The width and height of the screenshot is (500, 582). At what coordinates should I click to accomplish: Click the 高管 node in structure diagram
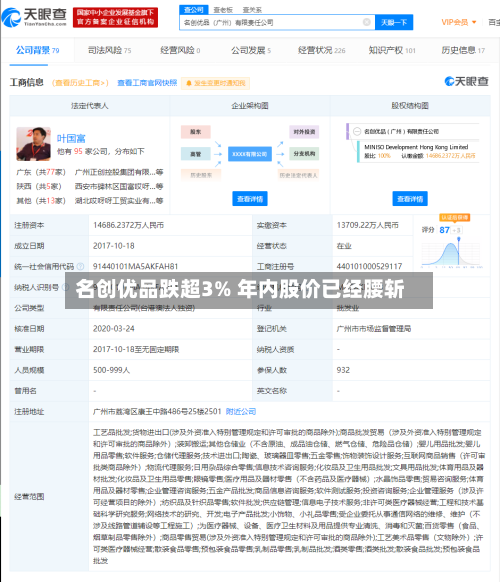[196, 154]
